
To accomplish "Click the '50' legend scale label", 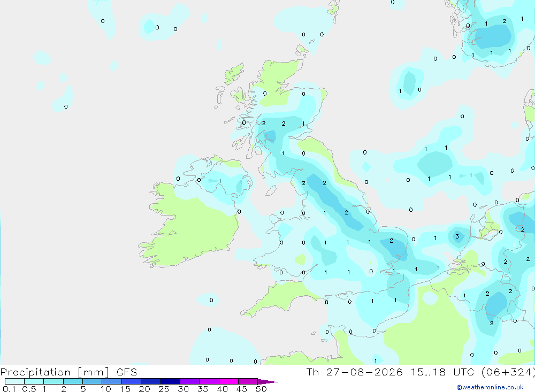I will click(x=261, y=389).
